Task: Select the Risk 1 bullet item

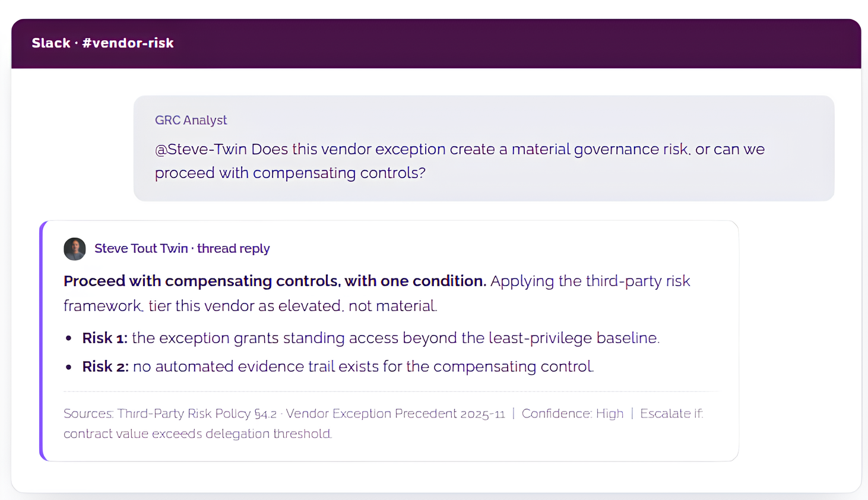Action: click(371, 338)
